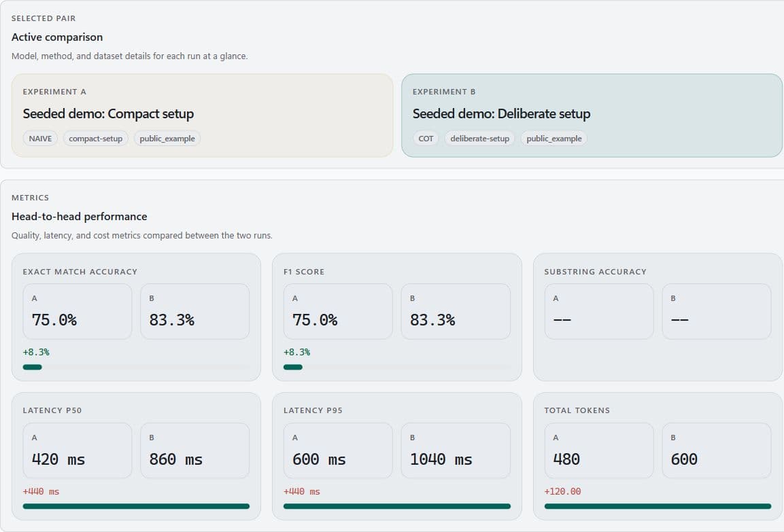Screen dimensions: 784x532
Task: Select the Experiment A card
Action: coord(202,116)
